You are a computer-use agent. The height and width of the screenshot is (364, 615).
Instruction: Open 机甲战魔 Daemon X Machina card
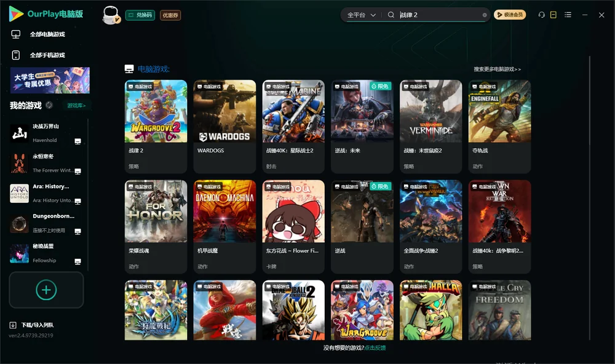(224, 226)
